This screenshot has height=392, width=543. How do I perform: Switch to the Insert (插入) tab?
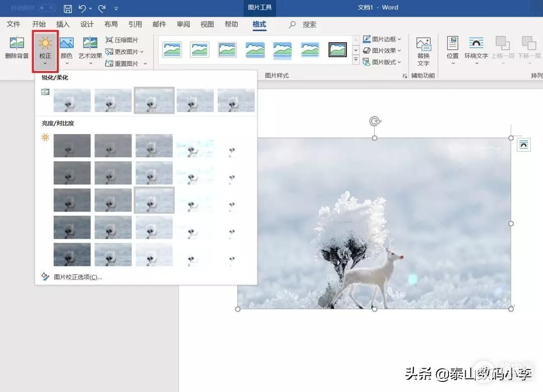63,24
